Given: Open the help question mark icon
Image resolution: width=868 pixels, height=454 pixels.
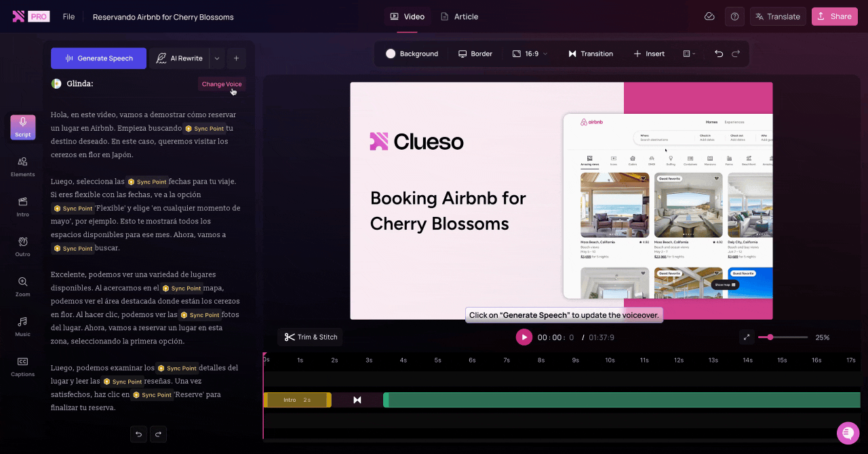Looking at the screenshot, I should pyautogui.click(x=734, y=16).
